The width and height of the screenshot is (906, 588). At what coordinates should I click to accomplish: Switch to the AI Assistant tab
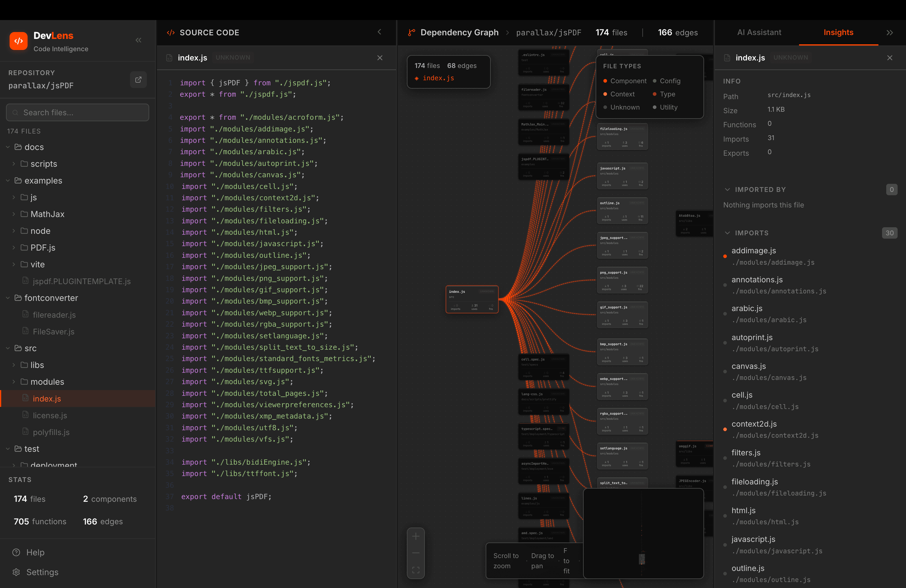[x=759, y=33]
